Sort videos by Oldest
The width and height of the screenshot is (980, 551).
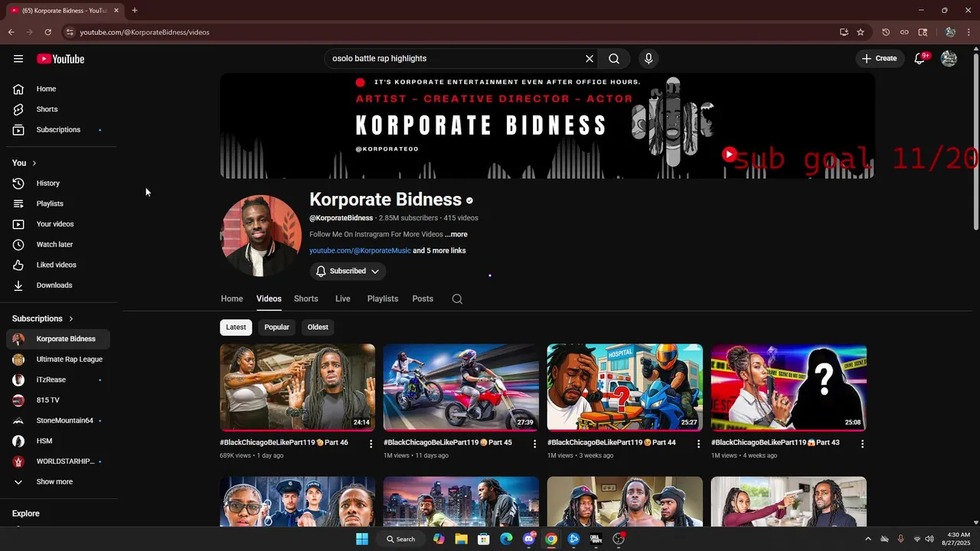[x=318, y=328]
